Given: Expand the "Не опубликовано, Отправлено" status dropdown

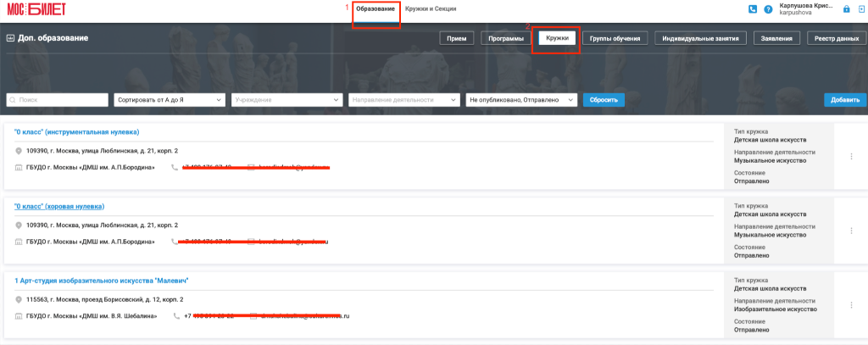Looking at the screenshot, I should click(x=522, y=100).
